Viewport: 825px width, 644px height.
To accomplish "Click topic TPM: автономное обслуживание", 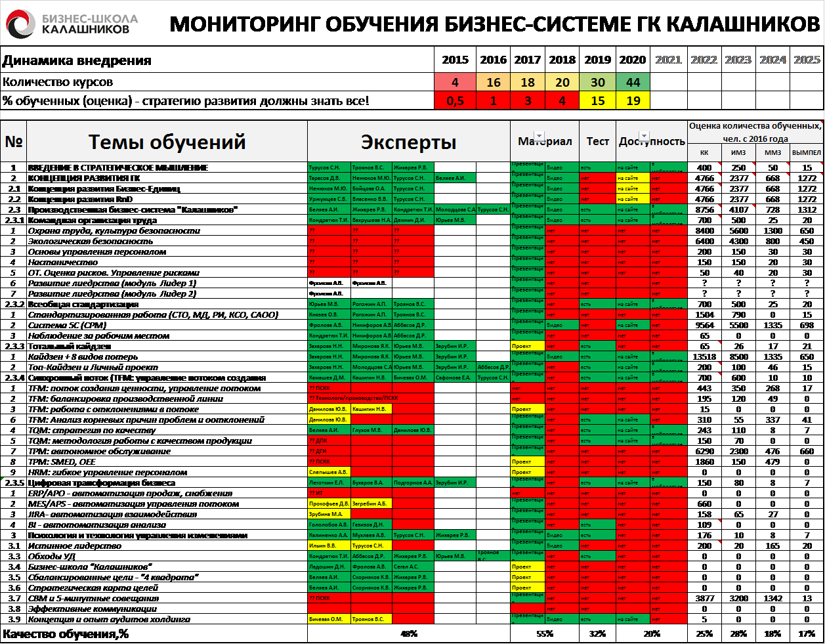I will click(x=99, y=451).
